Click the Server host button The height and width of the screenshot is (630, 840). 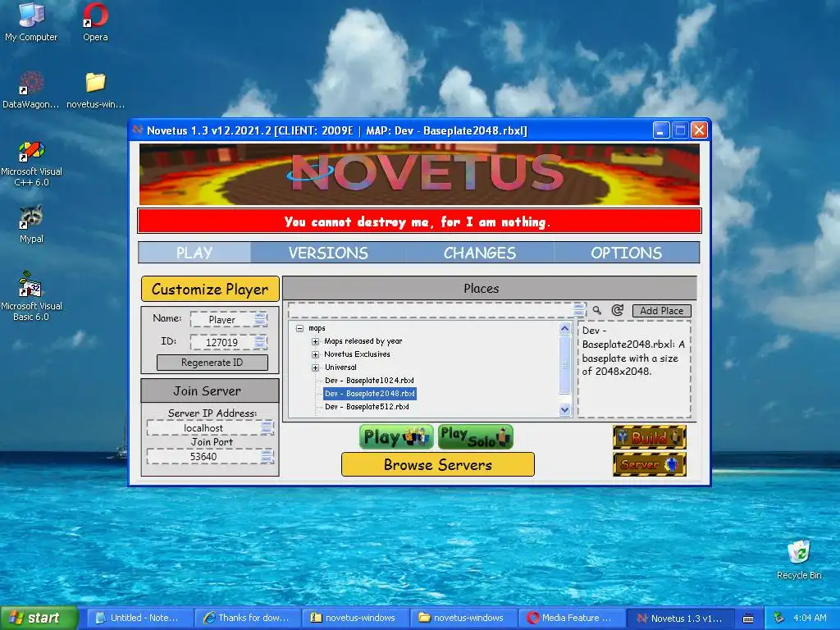650,464
